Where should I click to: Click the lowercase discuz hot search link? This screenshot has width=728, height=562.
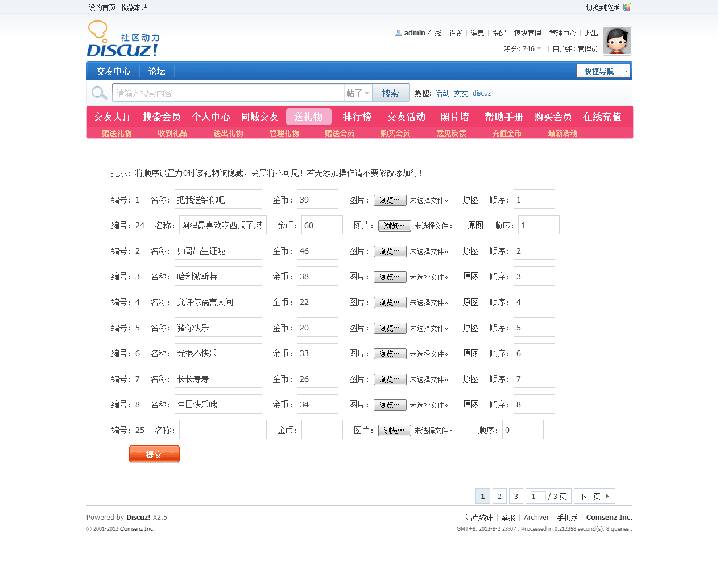point(482,93)
